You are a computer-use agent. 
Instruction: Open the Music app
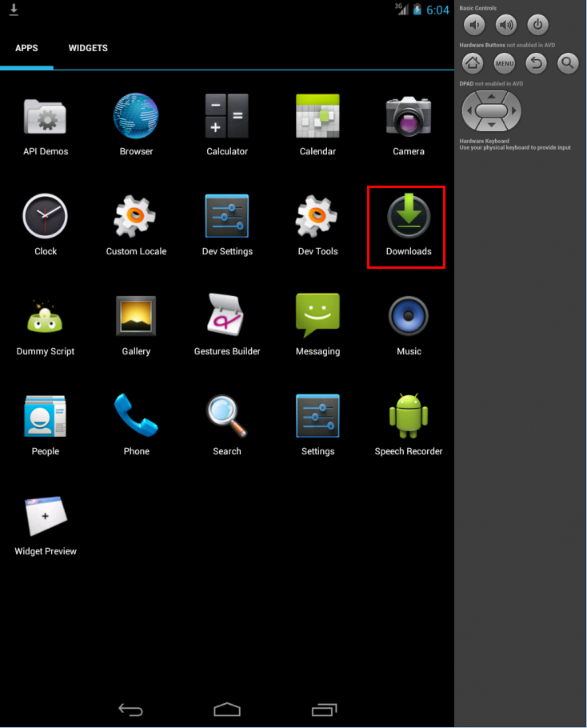(x=409, y=326)
